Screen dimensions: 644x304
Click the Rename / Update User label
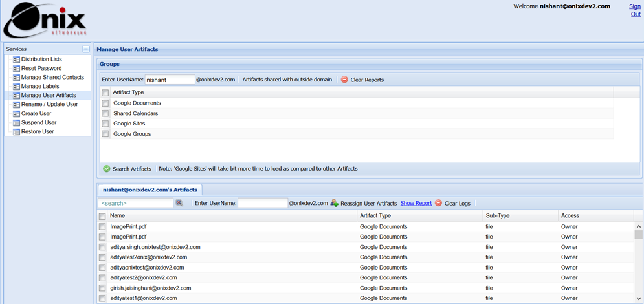(49, 104)
